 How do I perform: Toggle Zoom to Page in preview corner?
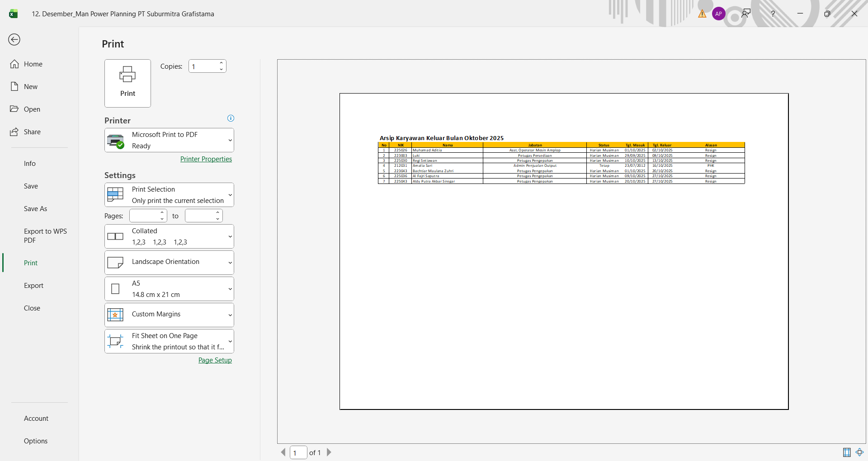(x=859, y=452)
